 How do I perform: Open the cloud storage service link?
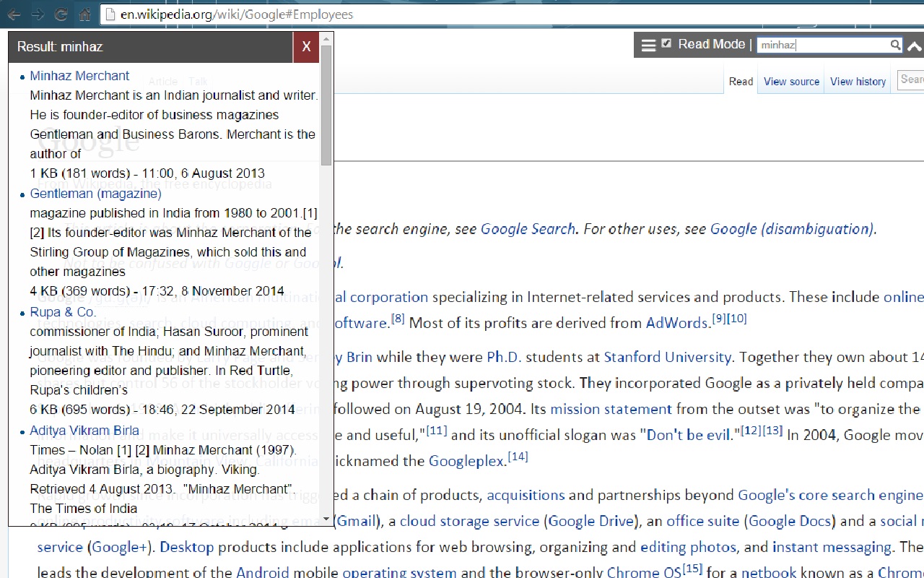(x=469, y=521)
